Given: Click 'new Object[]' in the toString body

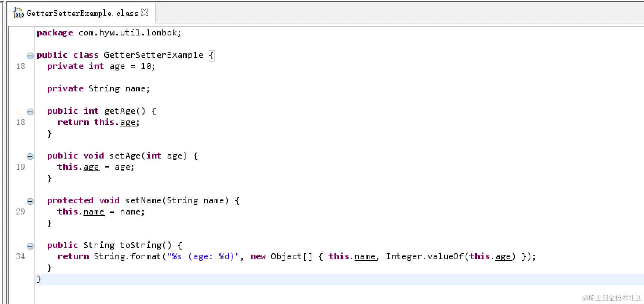Looking at the screenshot, I should (281, 257).
